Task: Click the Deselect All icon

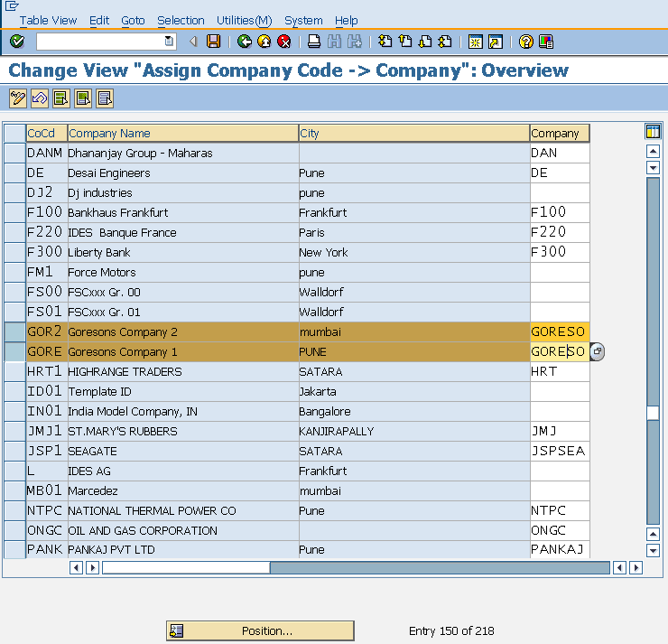Action: pyautogui.click(x=105, y=98)
